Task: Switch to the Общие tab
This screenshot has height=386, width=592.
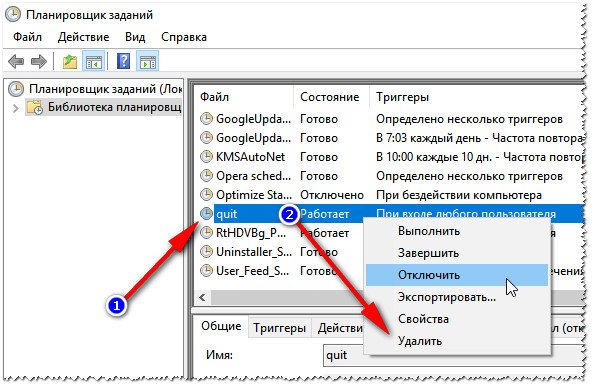Action: pyautogui.click(x=221, y=326)
